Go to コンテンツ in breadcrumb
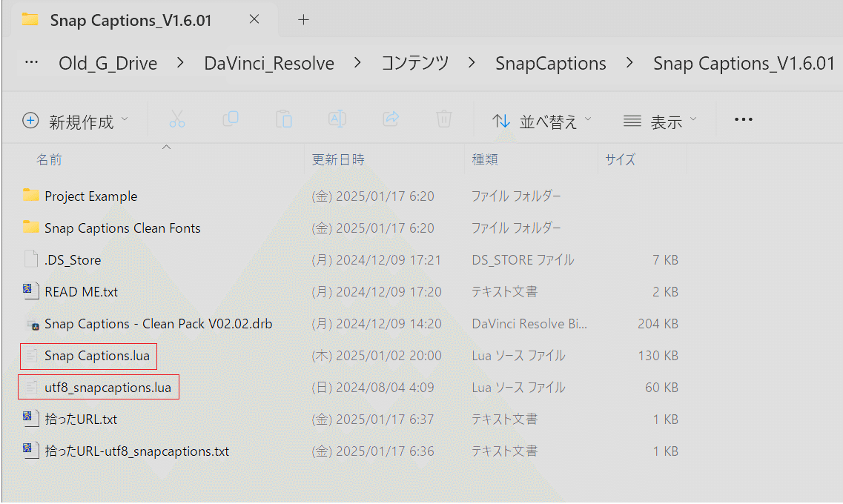Viewport: 843px width, 504px height. click(x=414, y=64)
